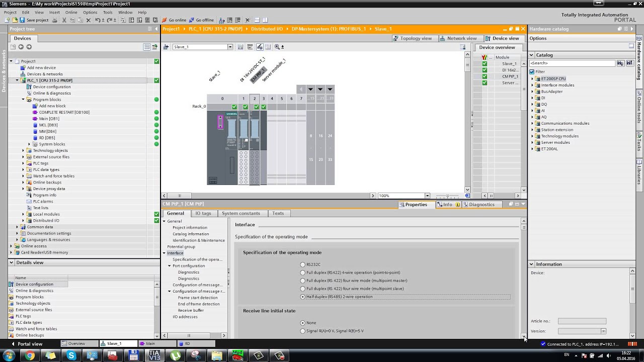This screenshot has width=644, height=362.
Task: Select None for receive line initial state
Action: pos(302,323)
